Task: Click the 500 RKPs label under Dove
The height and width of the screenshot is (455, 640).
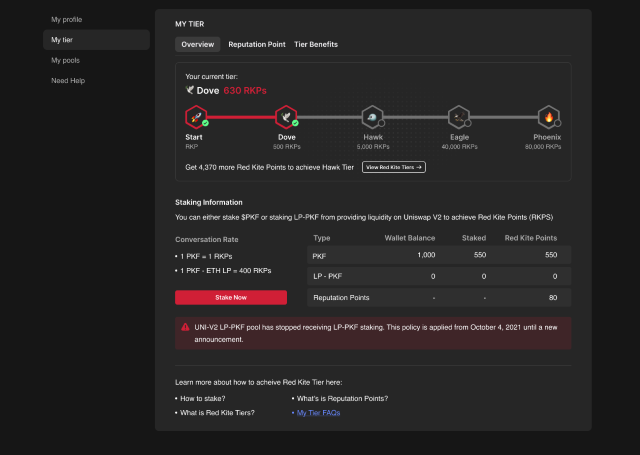Action: [x=287, y=146]
